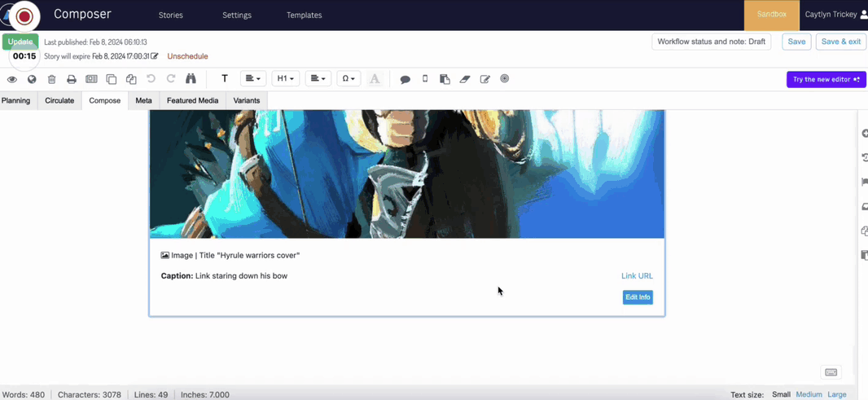Click the paste clipboard icon
868x400 pixels.
click(445, 79)
